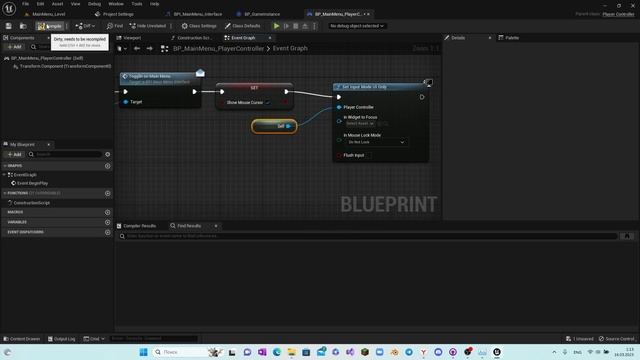
Task: Open My Blueprint settings gear icon
Action: (x=108, y=154)
